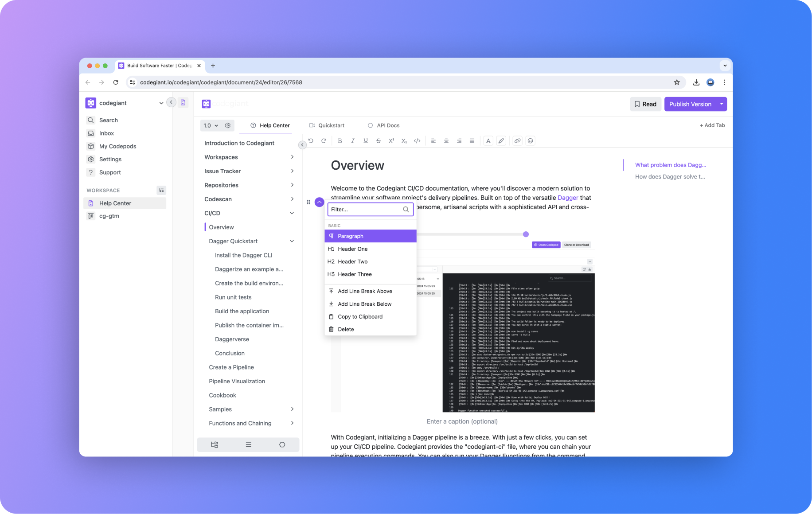Select Header Three block type

[371, 274]
